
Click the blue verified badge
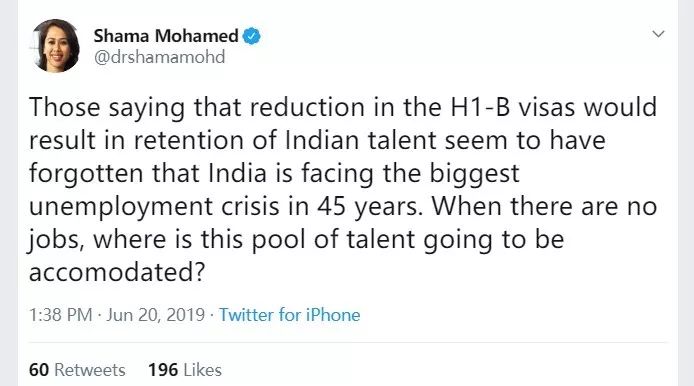pyautogui.click(x=251, y=36)
